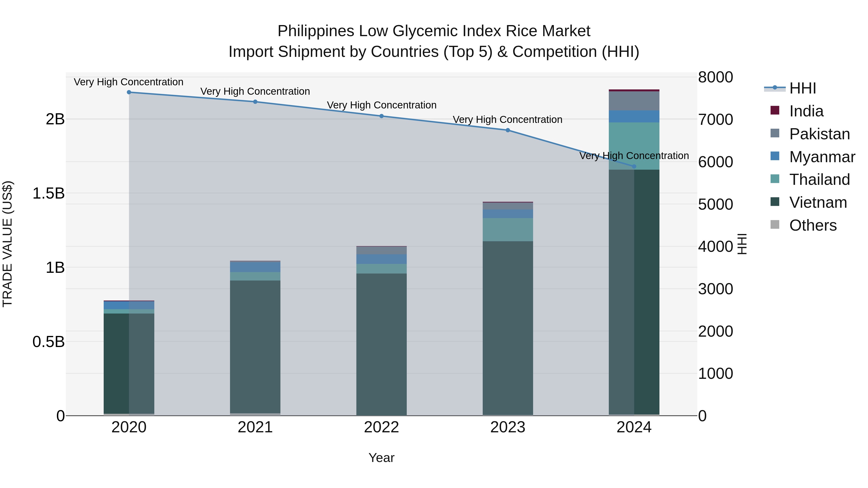Click the 1B trade value axis tick

55,268
